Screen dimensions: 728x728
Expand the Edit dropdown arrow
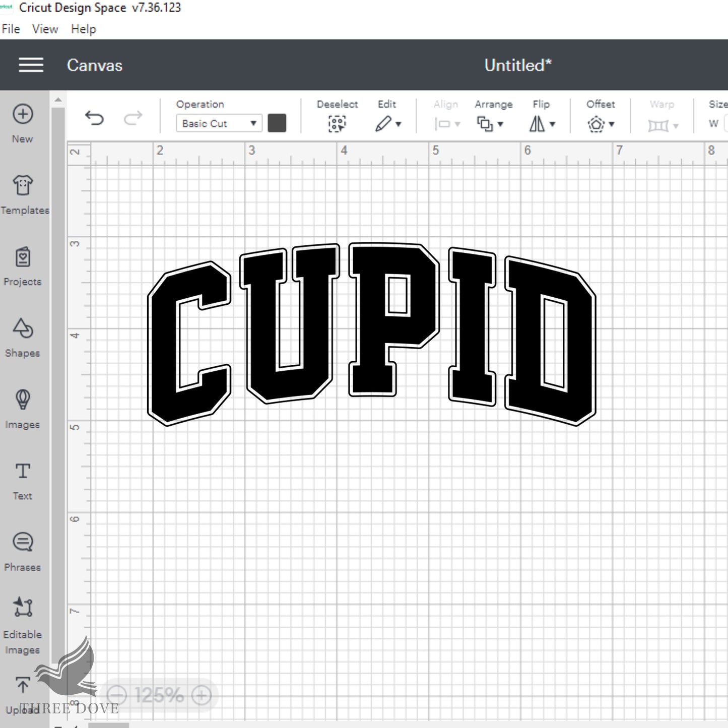(x=399, y=124)
